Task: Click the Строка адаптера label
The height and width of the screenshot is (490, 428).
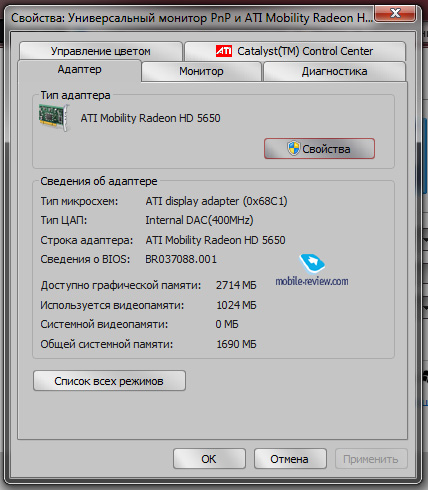Action: click(87, 240)
